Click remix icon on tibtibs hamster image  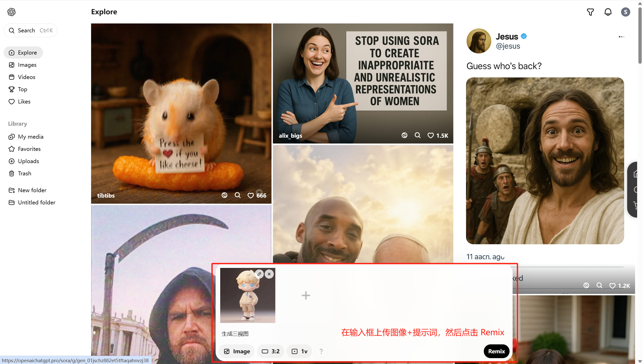[224, 195]
